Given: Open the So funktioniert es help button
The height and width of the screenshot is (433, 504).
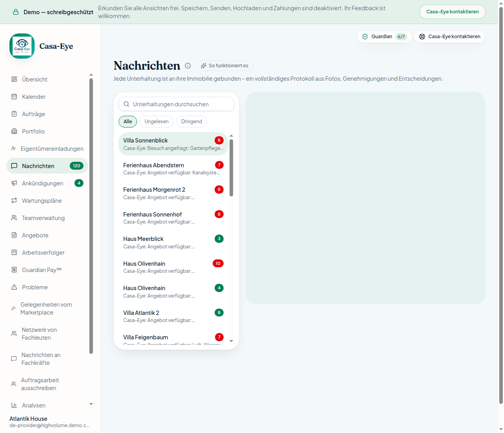Looking at the screenshot, I should pos(224,66).
